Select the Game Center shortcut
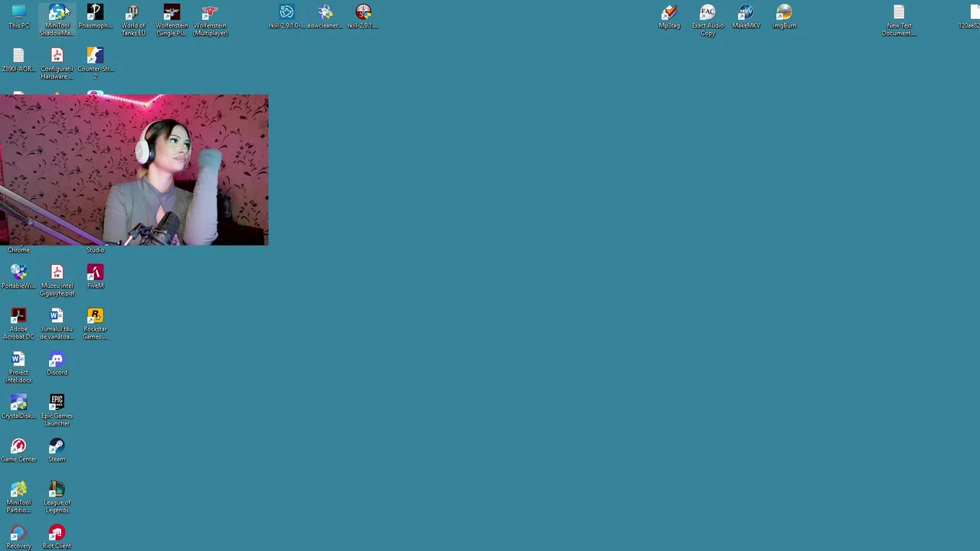 tap(18, 451)
